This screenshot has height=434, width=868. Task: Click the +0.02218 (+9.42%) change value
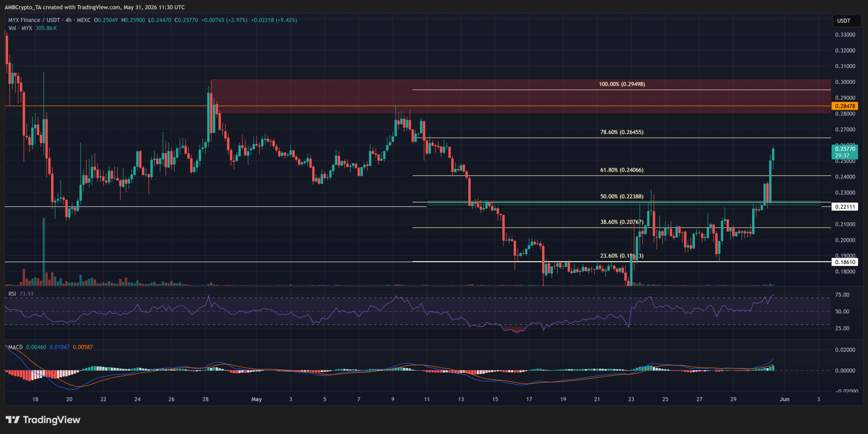pyautogui.click(x=274, y=20)
